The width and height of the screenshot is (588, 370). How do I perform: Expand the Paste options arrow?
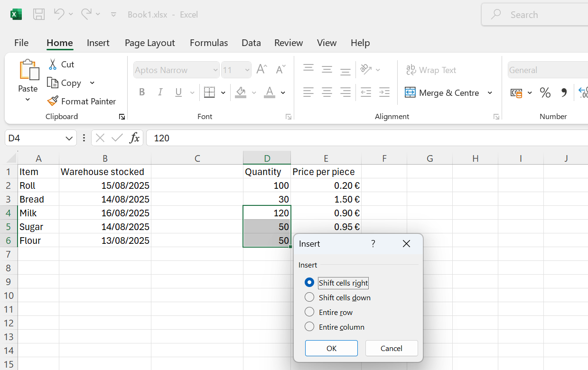click(x=28, y=100)
